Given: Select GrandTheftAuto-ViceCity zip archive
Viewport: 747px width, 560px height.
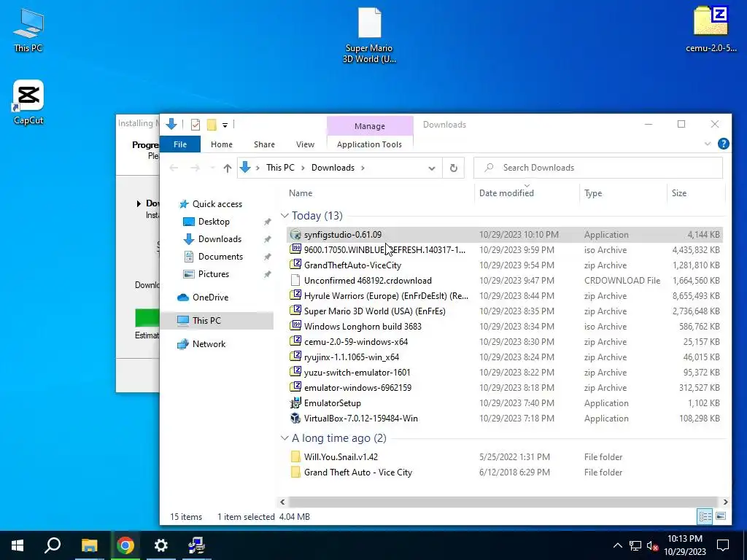Looking at the screenshot, I should click(505, 265).
